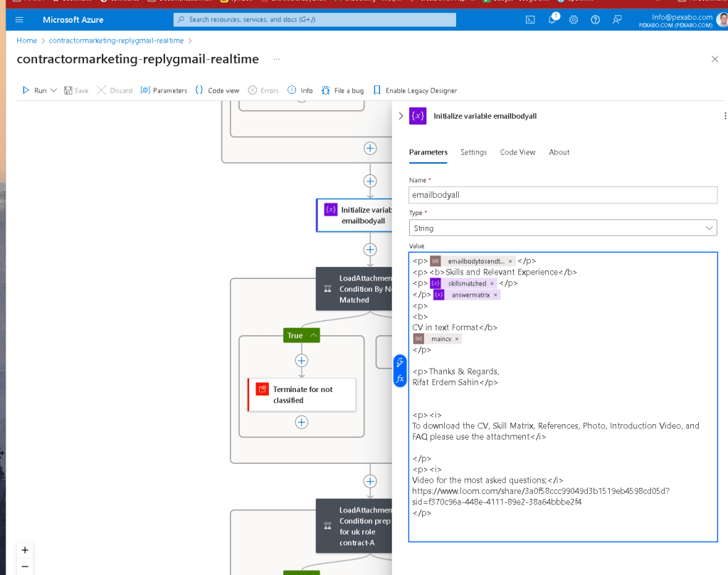This screenshot has height=575, width=728.
Task: Click the answermatrix variable token
Action: pos(466,295)
